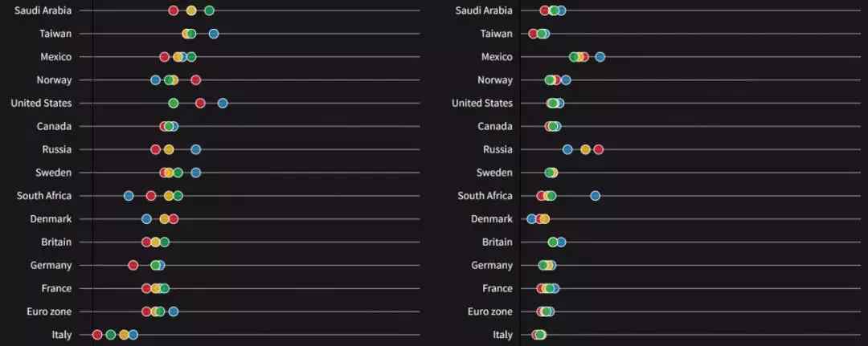868x346 pixels.
Task: Select the yellow Russia dot in right chart
Action: (x=585, y=150)
